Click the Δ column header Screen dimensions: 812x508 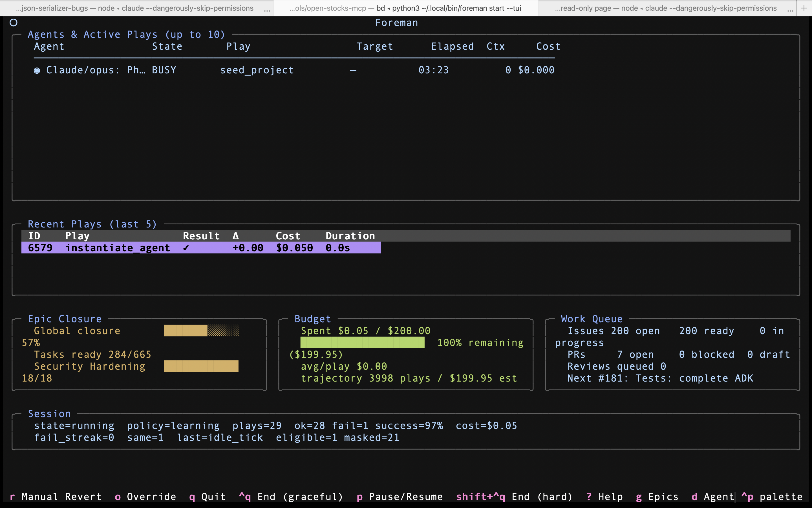(235, 236)
